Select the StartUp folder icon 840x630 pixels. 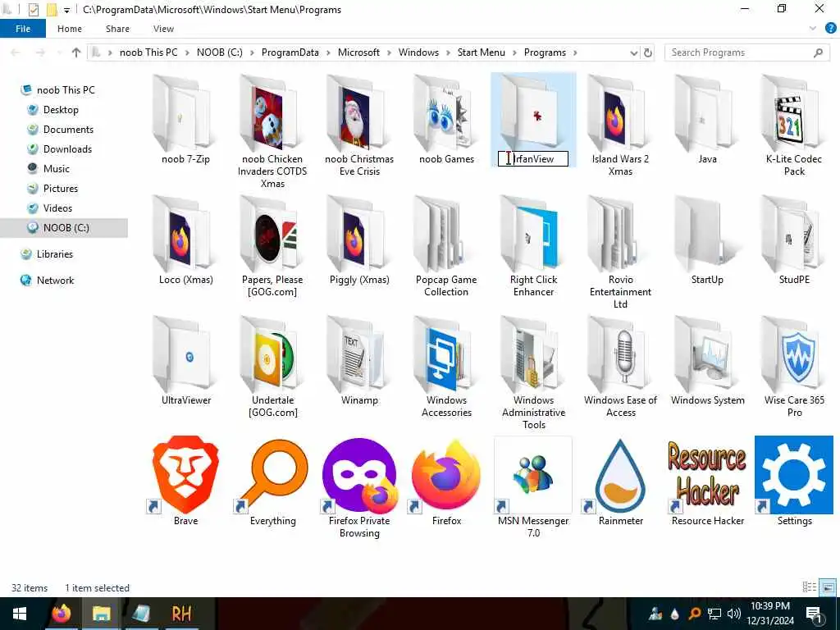coord(707,234)
